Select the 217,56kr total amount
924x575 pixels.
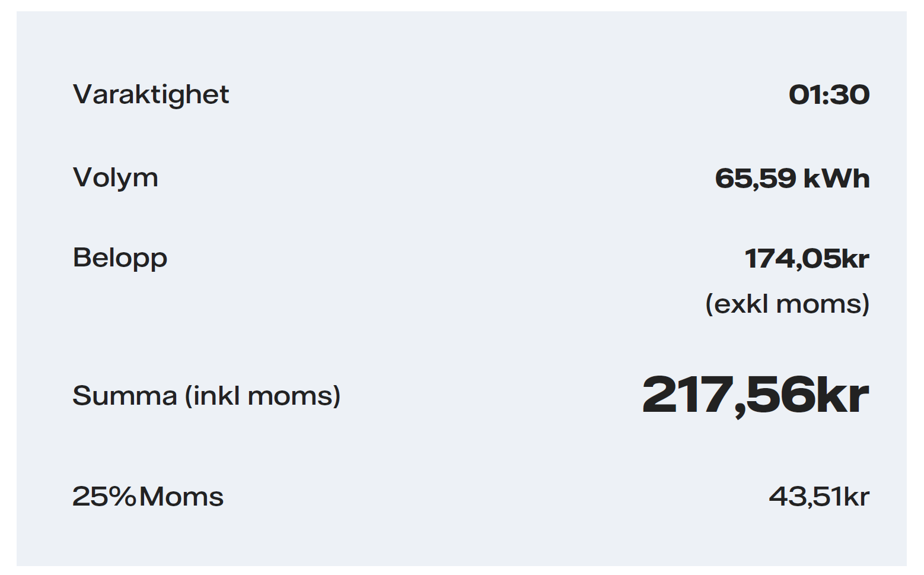click(x=756, y=395)
